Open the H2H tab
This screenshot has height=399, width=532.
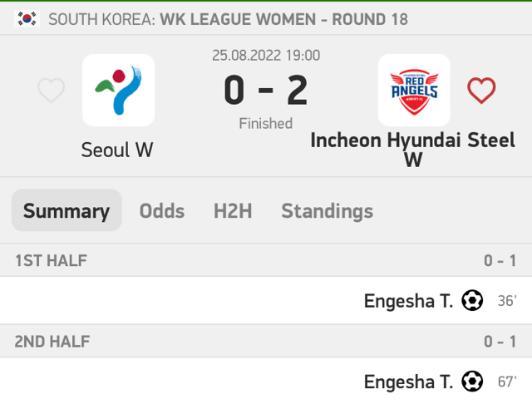tap(233, 210)
